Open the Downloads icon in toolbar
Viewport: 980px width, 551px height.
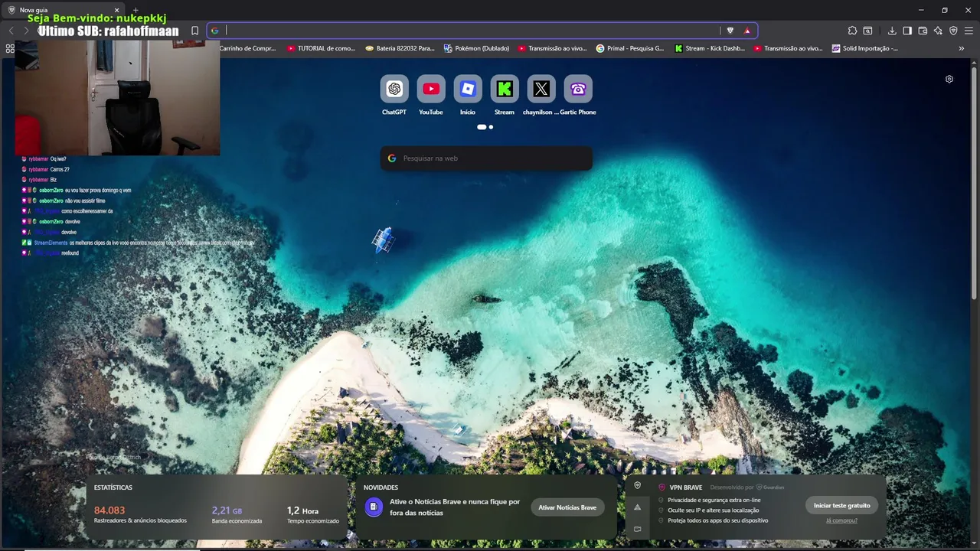tap(892, 31)
